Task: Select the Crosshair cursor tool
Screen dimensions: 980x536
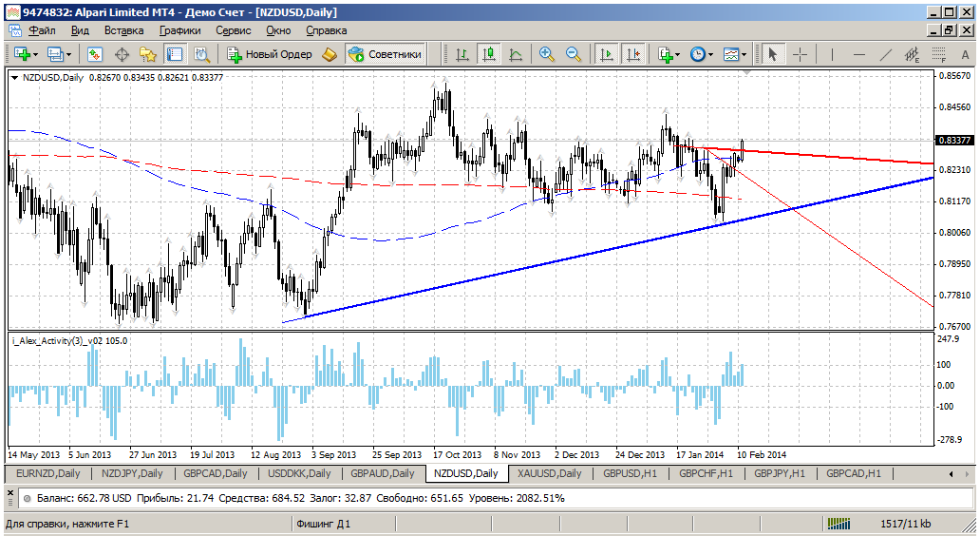Action: point(800,55)
